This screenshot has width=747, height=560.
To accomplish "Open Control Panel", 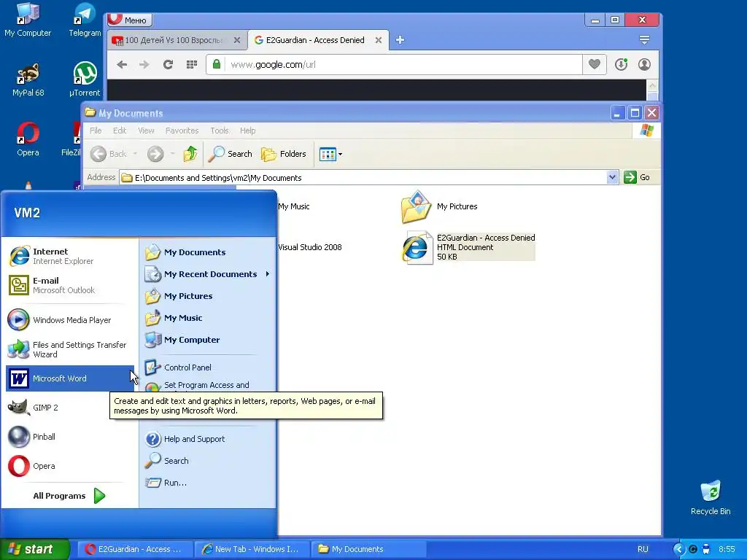I will click(x=207, y=367).
